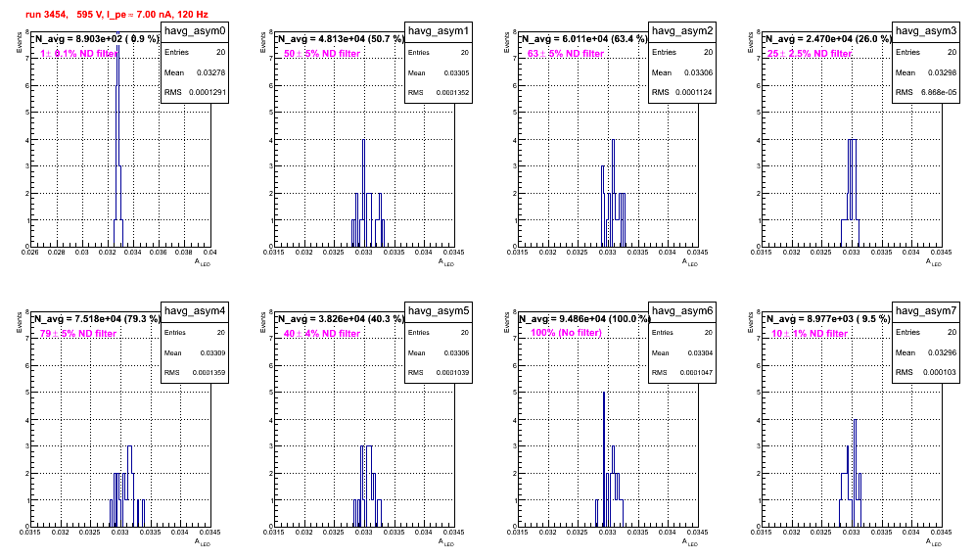Click the N_avg = 8.977e+03 label
975x560 pixels.
[x=827, y=319]
